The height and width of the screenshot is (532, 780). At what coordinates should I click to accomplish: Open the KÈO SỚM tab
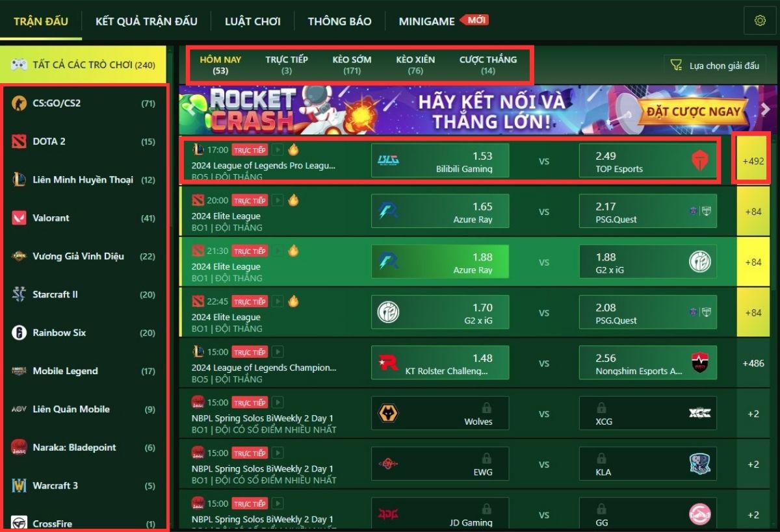tap(352, 64)
